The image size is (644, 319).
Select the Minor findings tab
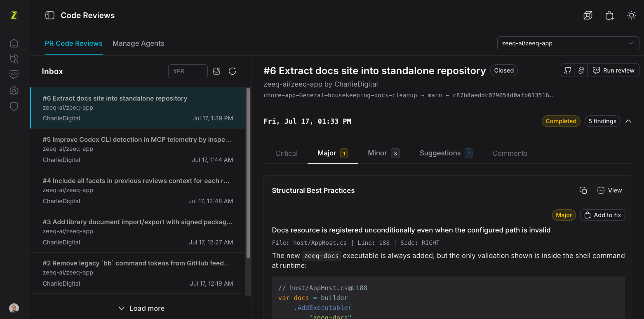pos(383,153)
